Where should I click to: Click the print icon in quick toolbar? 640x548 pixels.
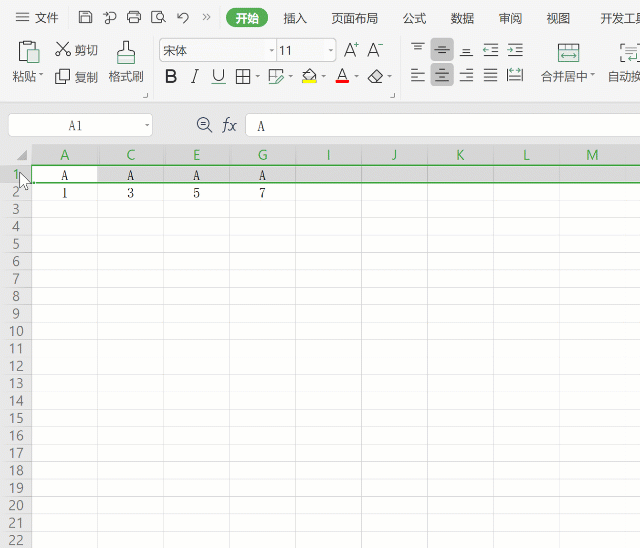[x=133, y=17]
